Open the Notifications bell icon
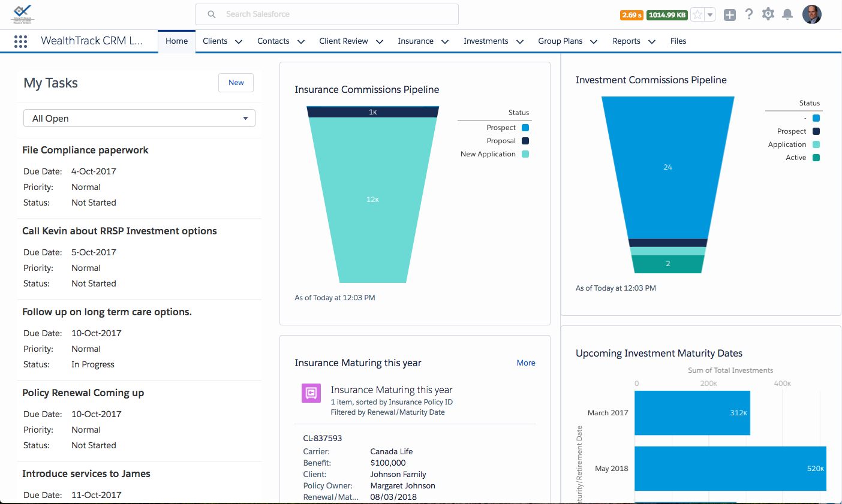Image resolution: width=842 pixels, height=504 pixels. coord(788,14)
